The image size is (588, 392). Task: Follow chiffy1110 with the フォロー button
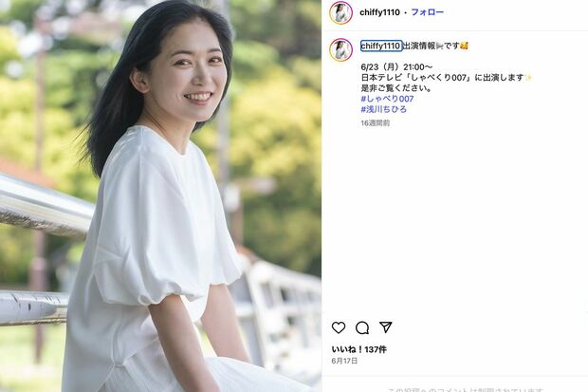click(x=428, y=12)
